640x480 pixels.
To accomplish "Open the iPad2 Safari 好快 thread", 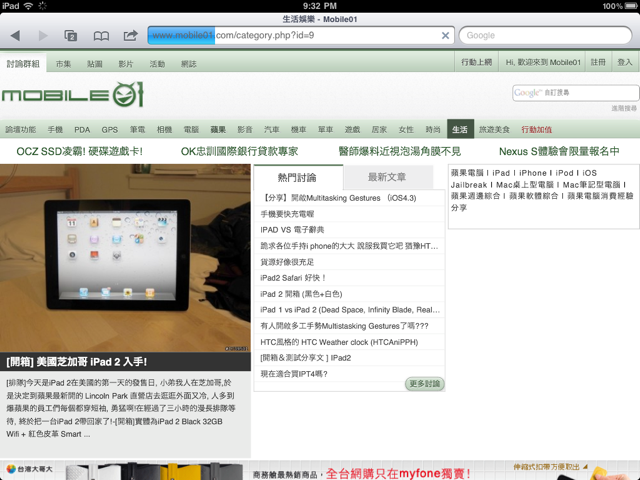I will pyautogui.click(x=293, y=278).
